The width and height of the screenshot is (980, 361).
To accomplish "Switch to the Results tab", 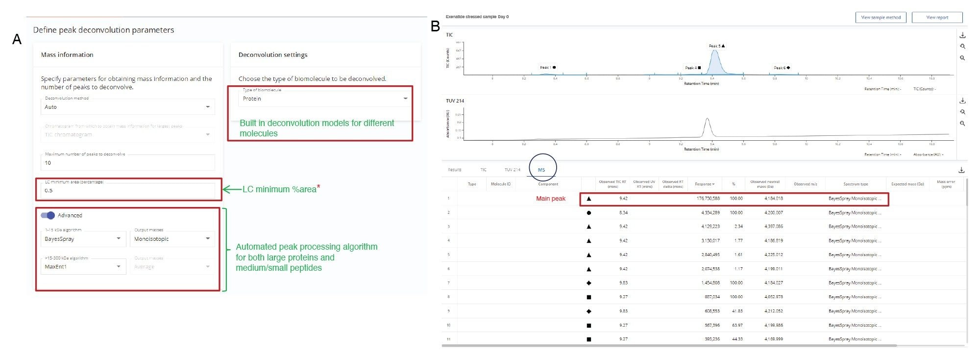I will (455, 170).
